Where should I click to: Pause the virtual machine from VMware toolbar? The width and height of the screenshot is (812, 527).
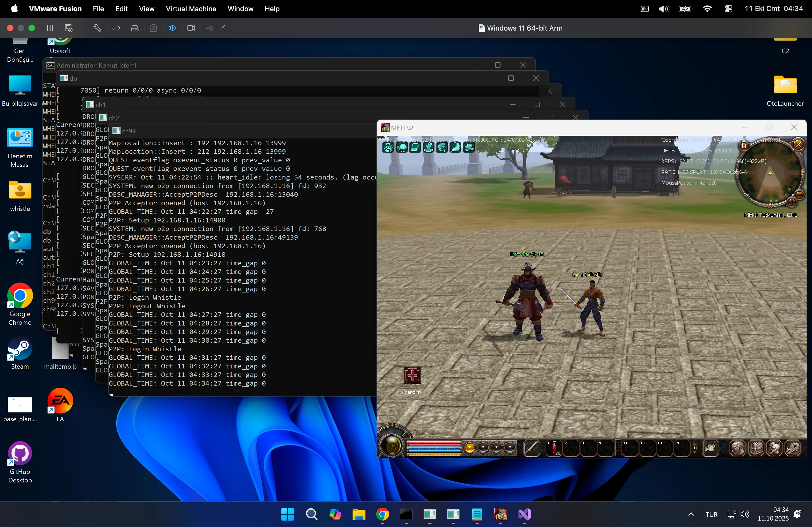point(50,28)
